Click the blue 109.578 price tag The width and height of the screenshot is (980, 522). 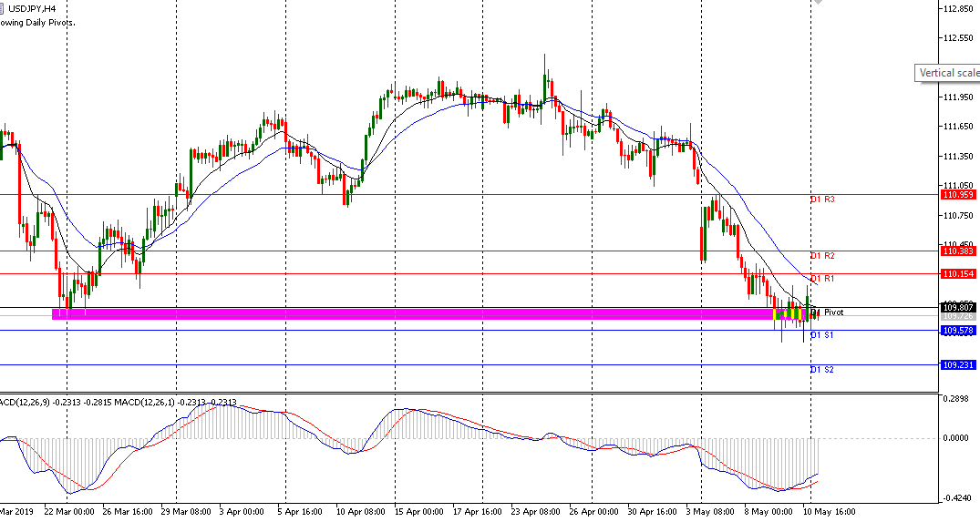[x=957, y=330]
